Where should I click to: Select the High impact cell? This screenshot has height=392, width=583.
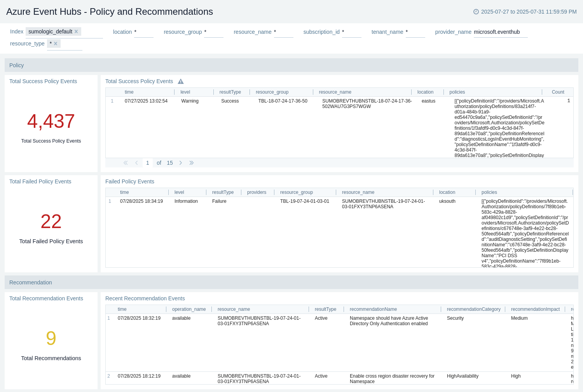tap(516, 376)
